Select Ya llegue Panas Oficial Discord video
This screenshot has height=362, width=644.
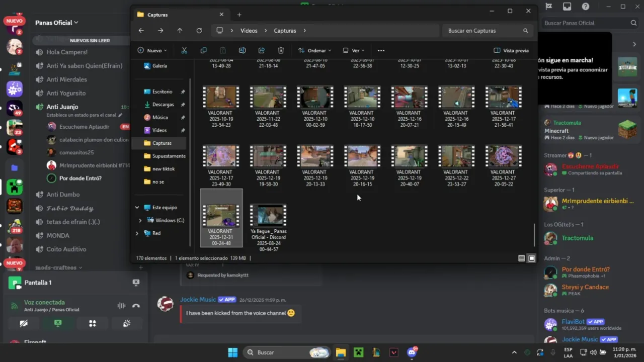(268, 228)
